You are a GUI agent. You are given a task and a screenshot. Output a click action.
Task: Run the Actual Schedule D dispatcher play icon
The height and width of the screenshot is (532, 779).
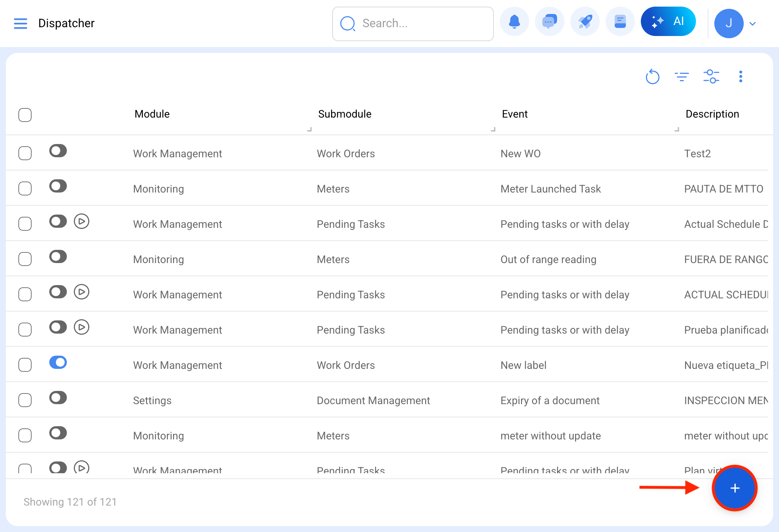click(82, 221)
